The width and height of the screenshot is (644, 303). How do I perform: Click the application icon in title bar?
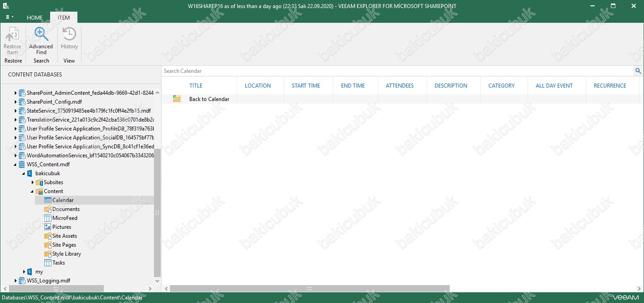6,6
